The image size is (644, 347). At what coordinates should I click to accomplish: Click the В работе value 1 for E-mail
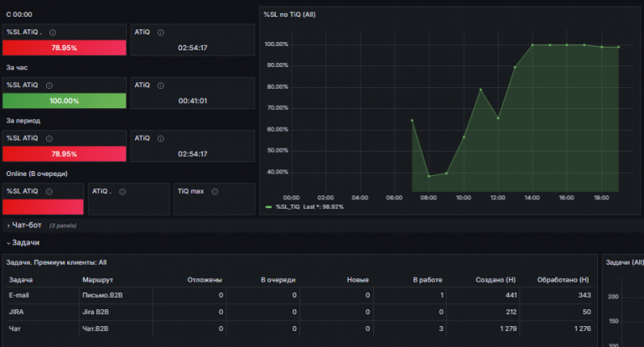[x=442, y=295]
